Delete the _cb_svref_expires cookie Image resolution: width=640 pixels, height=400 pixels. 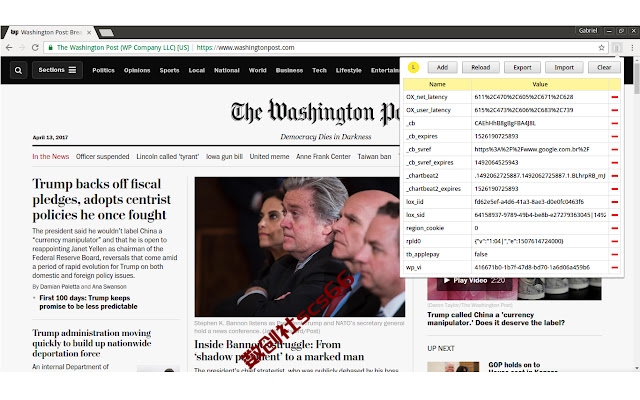click(x=614, y=162)
